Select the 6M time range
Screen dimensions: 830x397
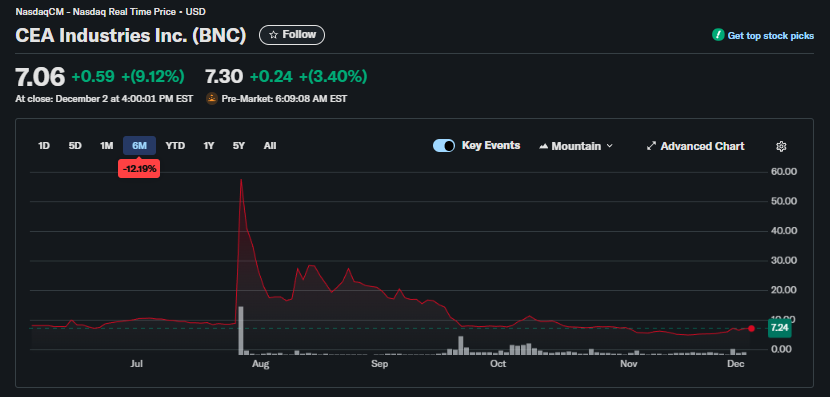pos(139,146)
